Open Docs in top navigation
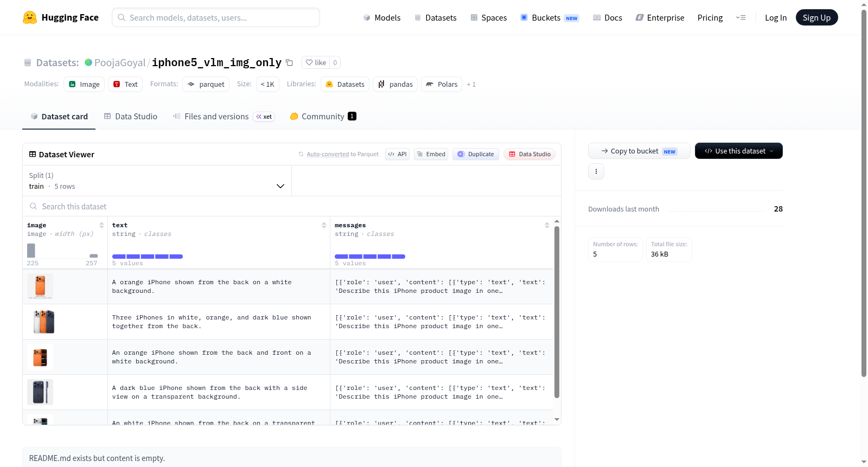 click(x=608, y=17)
